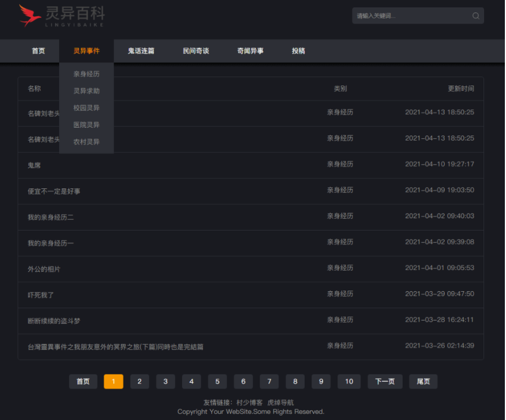Click the timestamp 2021-03-29 09:47:50
Viewport: 506px width, 420px height.
click(440, 293)
